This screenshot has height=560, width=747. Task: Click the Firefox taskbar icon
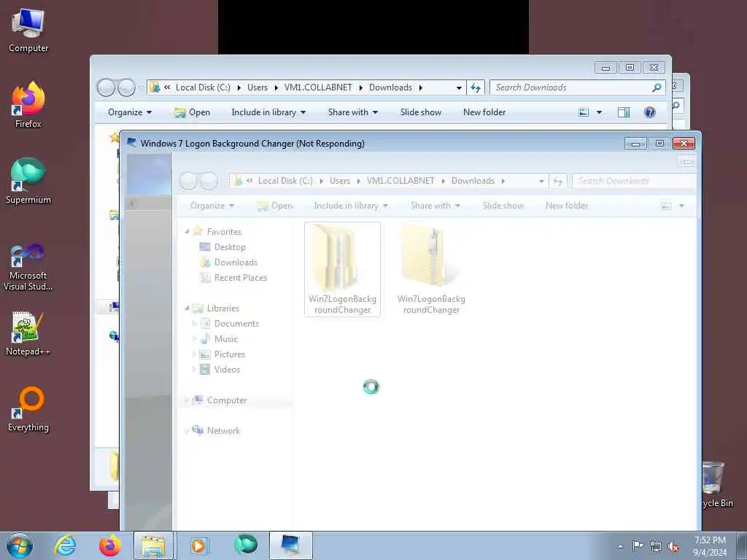(x=109, y=545)
